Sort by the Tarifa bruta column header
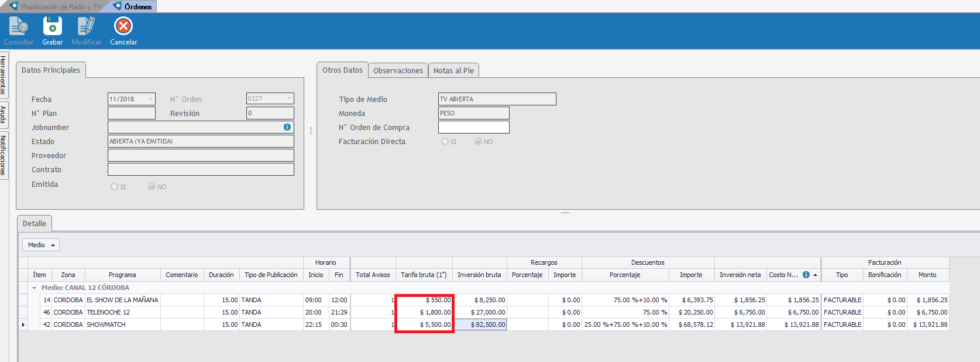980x362 pixels. 424,275
